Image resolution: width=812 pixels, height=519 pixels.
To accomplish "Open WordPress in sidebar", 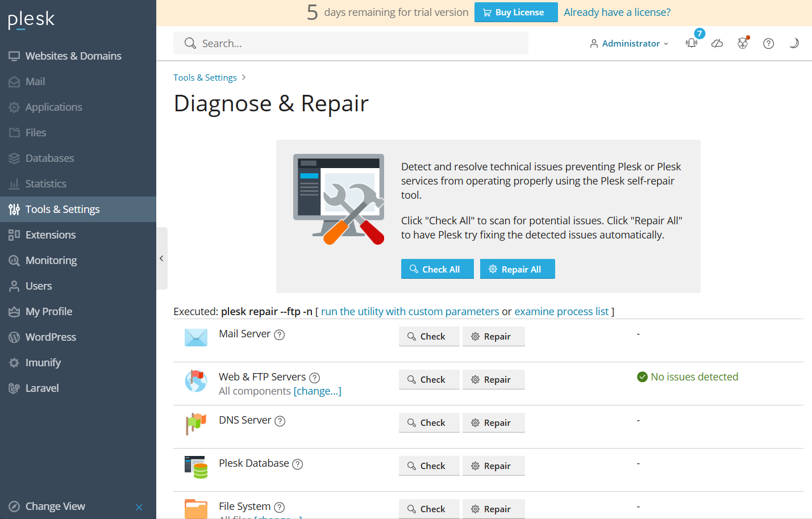I will 78,337.
